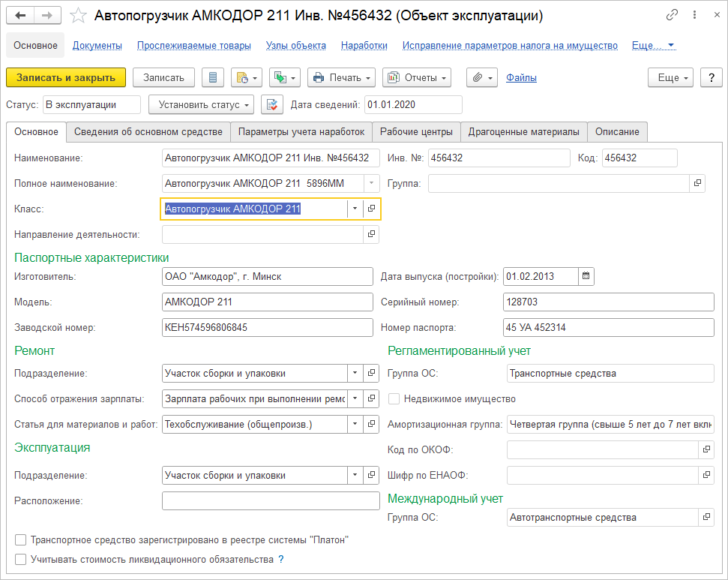This screenshot has width=728, height=580.
Task: Open Международный учет Группа ОС icon
Action: click(x=706, y=517)
